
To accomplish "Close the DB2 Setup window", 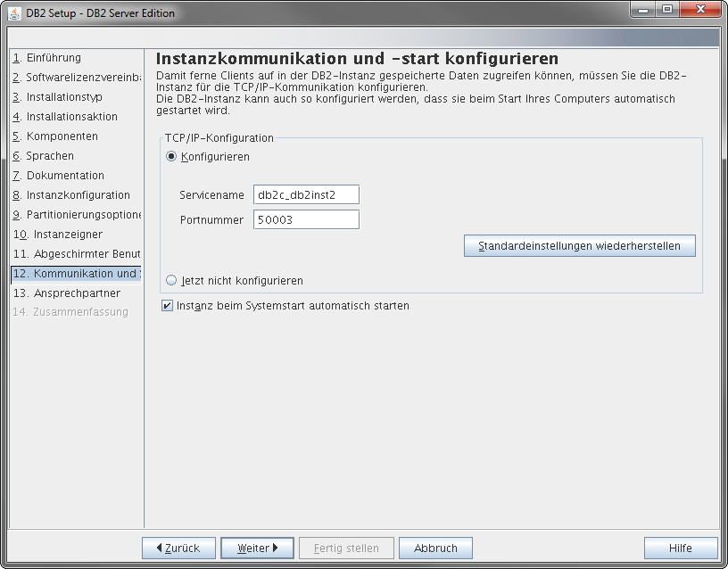I will tap(701, 10).
